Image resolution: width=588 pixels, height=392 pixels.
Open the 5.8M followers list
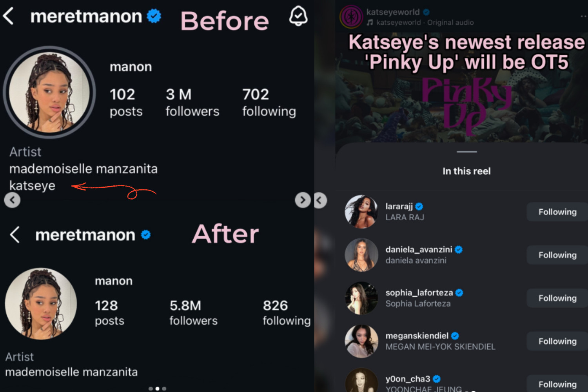pyautogui.click(x=193, y=313)
